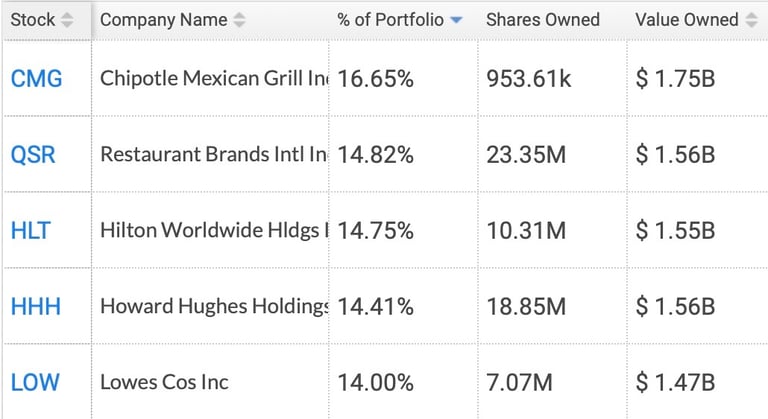Click the 953.61k shares owned cell
The height and width of the screenshot is (419, 768).
click(528, 79)
